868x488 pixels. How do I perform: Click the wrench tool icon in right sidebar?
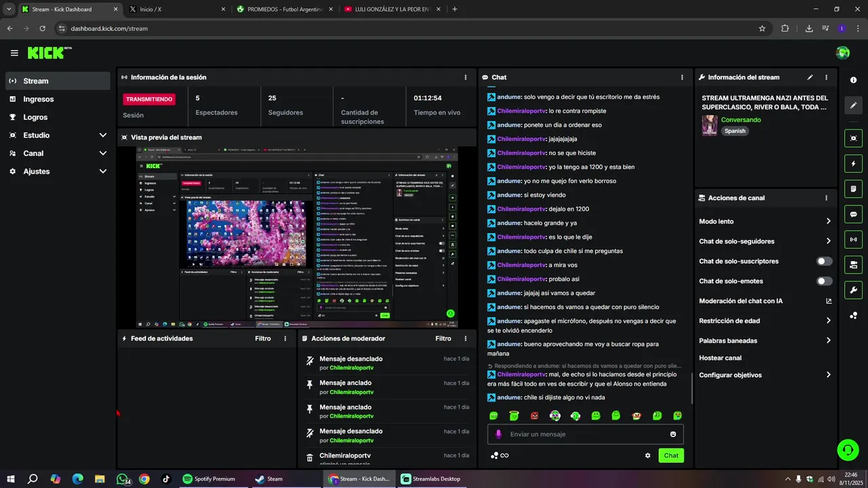(x=853, y=290)
